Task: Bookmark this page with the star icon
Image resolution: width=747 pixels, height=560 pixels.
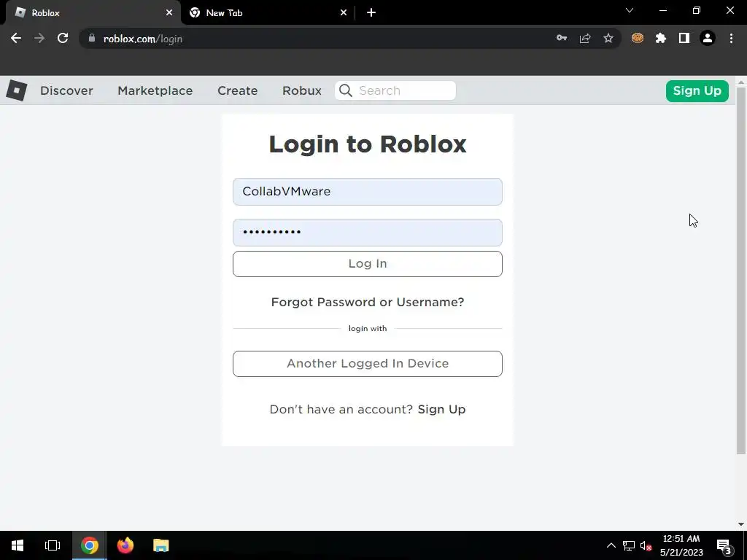Action: point(608,39)
